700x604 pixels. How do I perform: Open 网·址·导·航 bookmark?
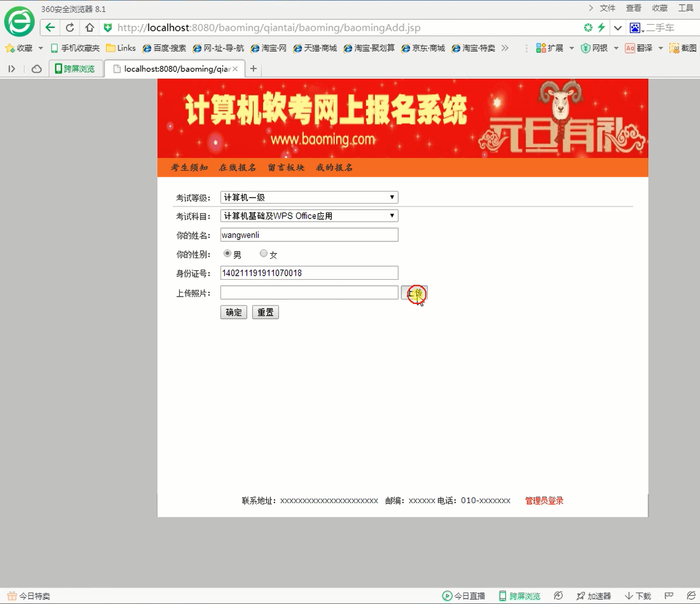pyautogui.click(x=218, y=48)
